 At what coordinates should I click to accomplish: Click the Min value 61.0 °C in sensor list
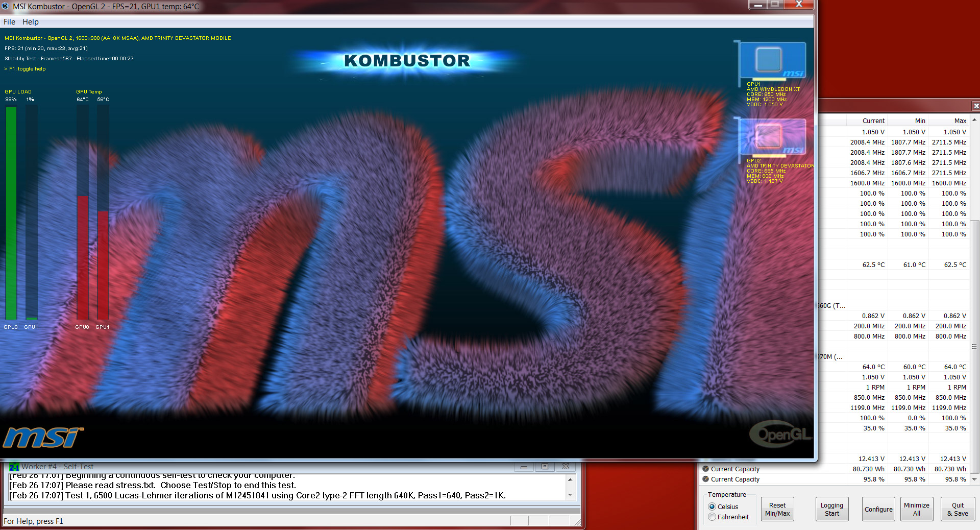pos(914,264)
